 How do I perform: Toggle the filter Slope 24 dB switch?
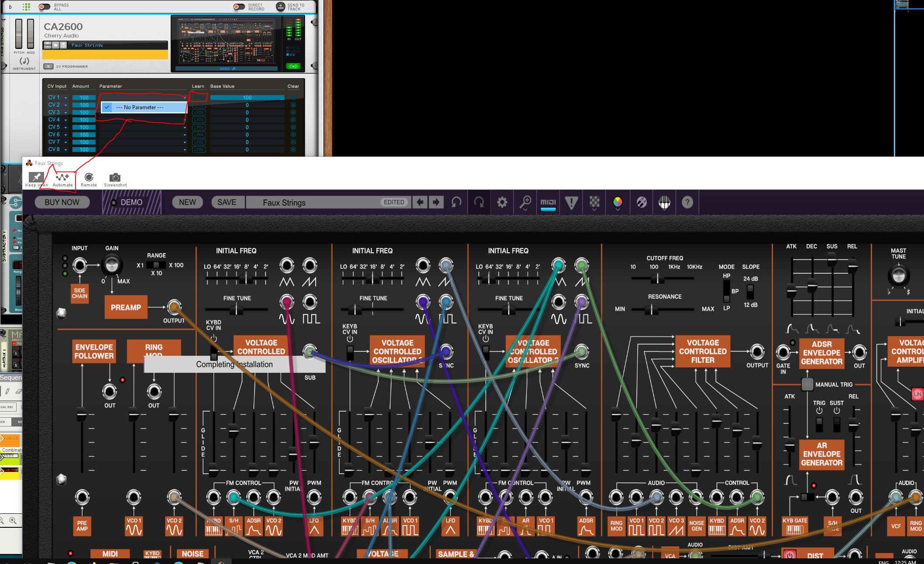tap(750, 291)
